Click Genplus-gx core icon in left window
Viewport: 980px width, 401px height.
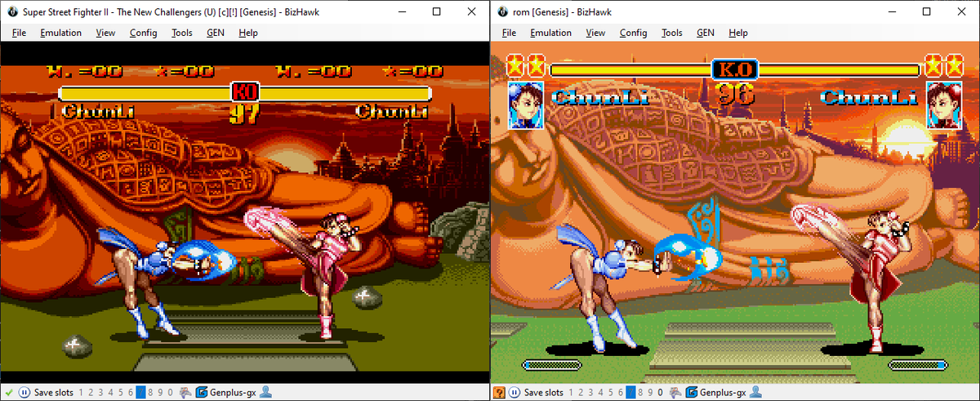pos(203,393)
